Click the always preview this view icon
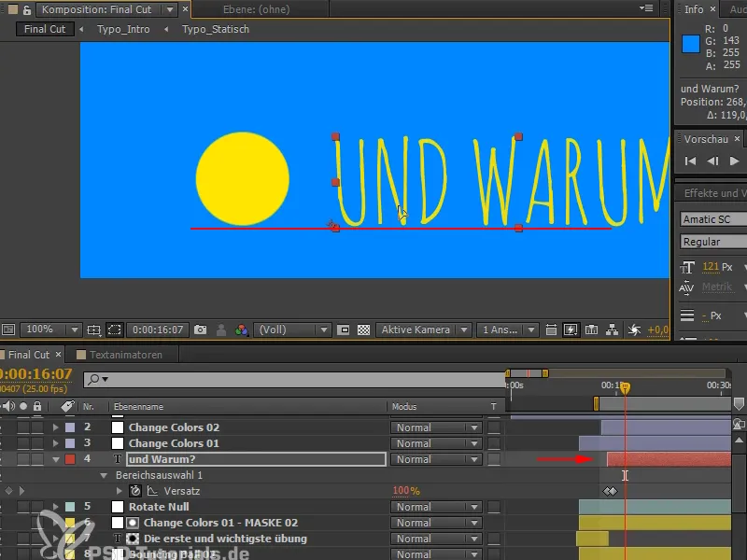This screenshot has height=560, width=747. (8, 329)
